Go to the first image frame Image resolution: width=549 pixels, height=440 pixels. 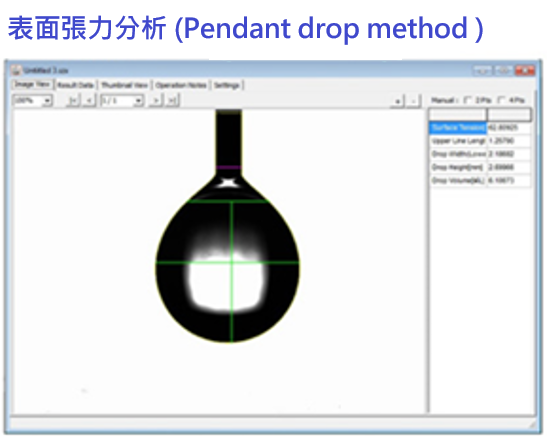(x=73, y=101)
